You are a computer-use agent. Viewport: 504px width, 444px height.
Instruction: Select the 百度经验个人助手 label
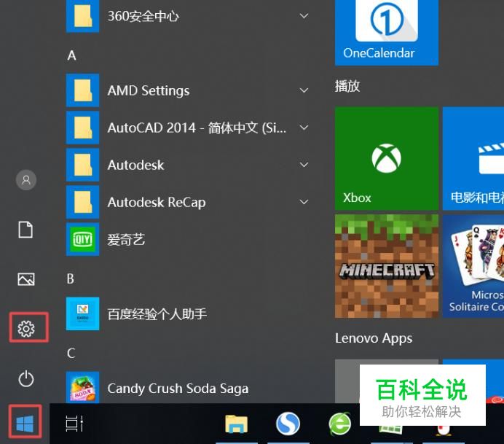click(157, 314)
